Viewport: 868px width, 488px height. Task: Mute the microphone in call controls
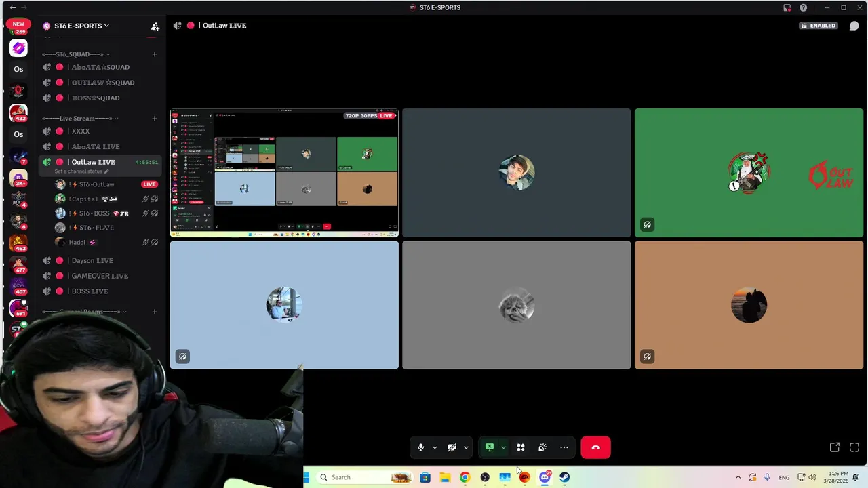(x=420, y=447)
